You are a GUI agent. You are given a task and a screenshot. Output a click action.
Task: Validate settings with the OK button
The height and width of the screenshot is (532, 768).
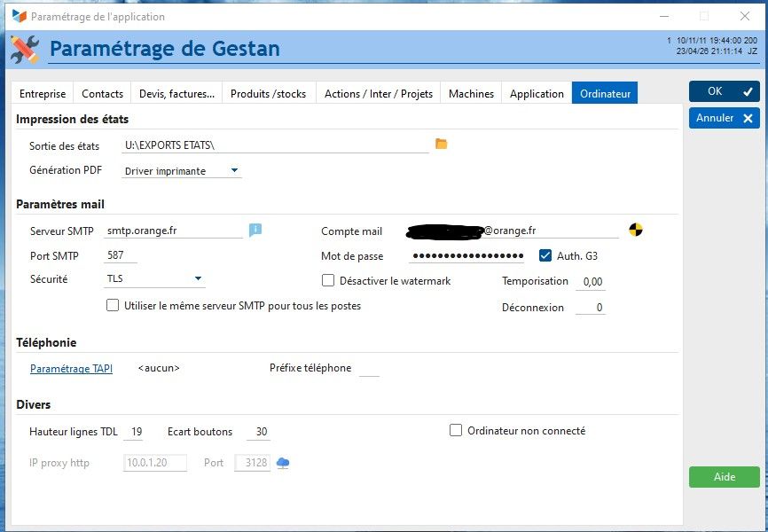point(724,91)
